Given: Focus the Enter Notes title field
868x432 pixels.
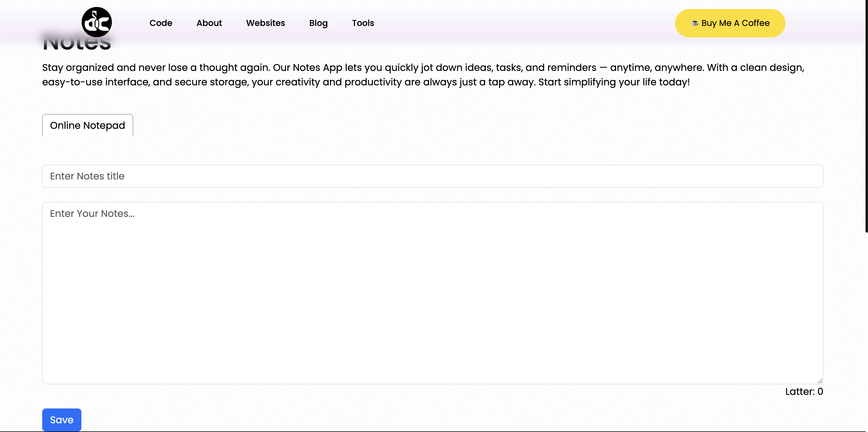Looking at the screenshot, I should (x=432, y=176).
